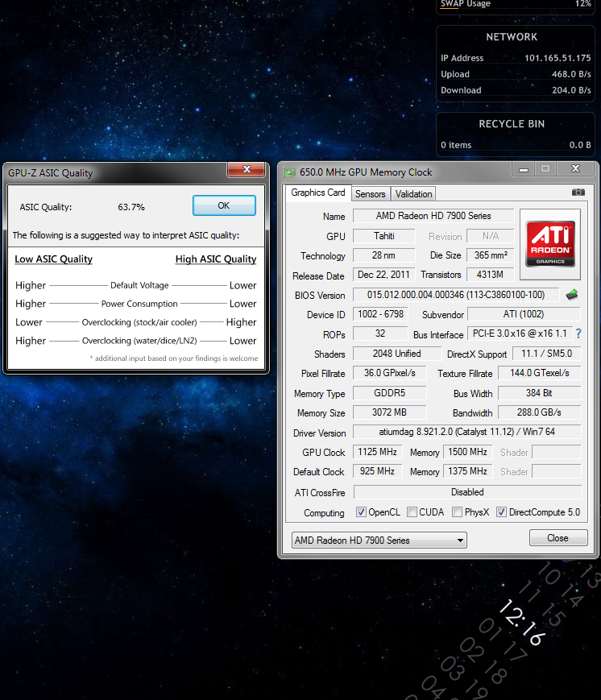Screen dimensions: 601x700
Task: Click the Pixel Fillrate value 36.0 GPixel/s
Action: click(389, 373)
